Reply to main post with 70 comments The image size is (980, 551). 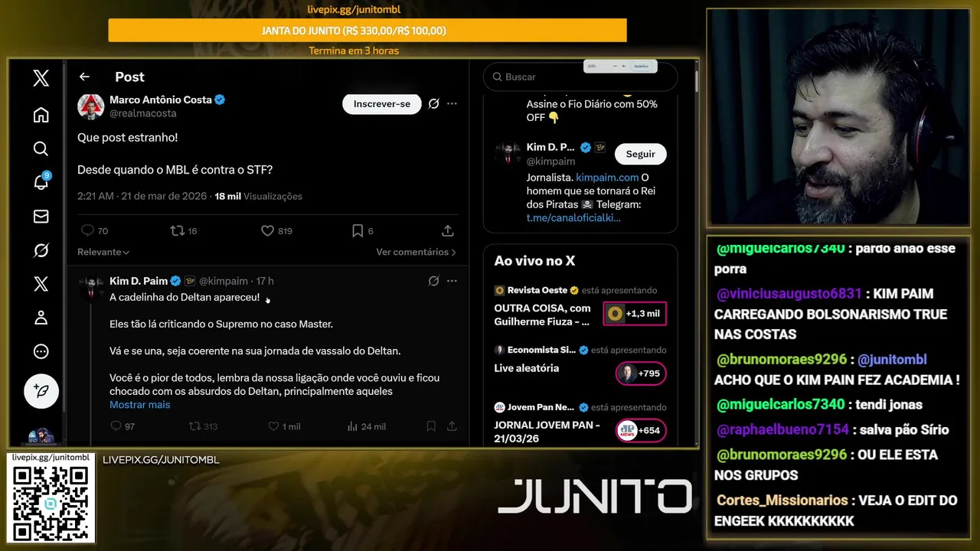94,230
